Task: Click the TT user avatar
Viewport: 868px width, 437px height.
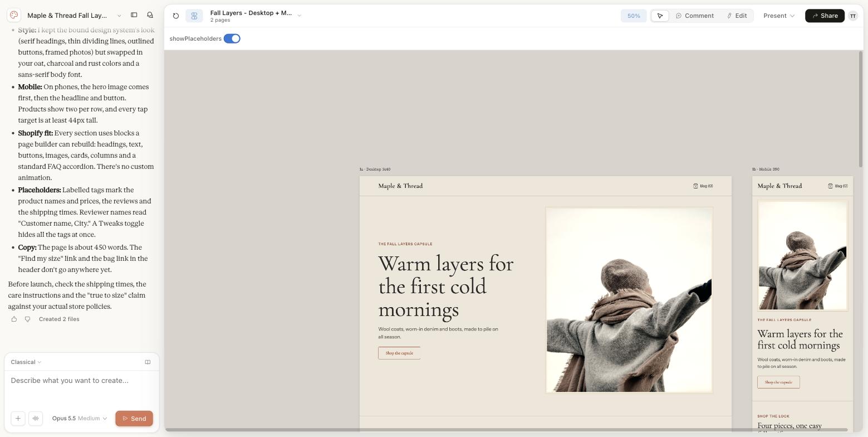Action: pyautogui.click(x=853, y=16)
